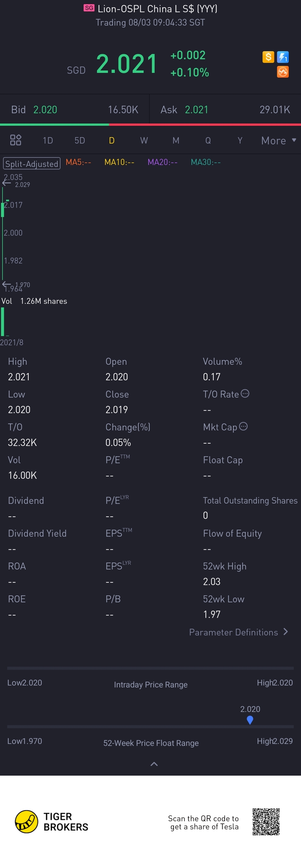Toggle the MA5 indicator label
Screen dimensions: 301x868
tap(78, 162)
